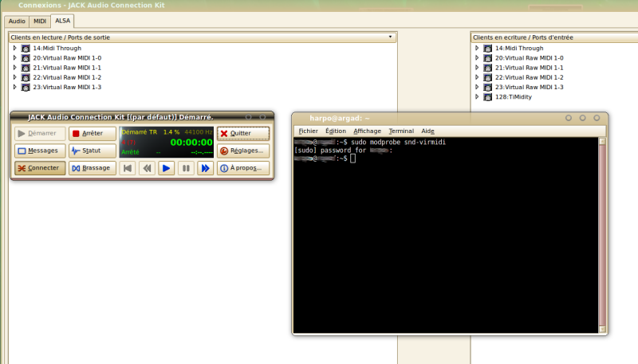Click the 22:Virtual Raw MIDI 1-2 icon in input ports
638x364 pixels.
point(488,77)
